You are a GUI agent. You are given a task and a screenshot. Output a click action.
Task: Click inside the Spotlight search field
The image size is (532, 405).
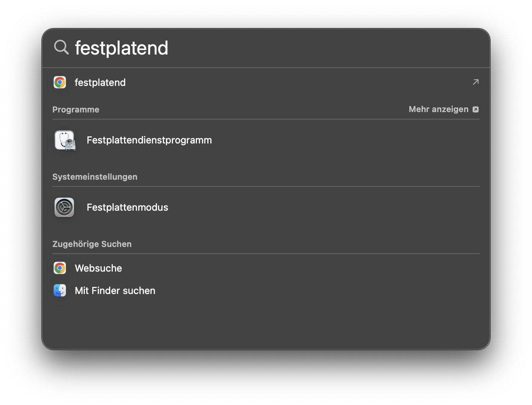[224, 48]
